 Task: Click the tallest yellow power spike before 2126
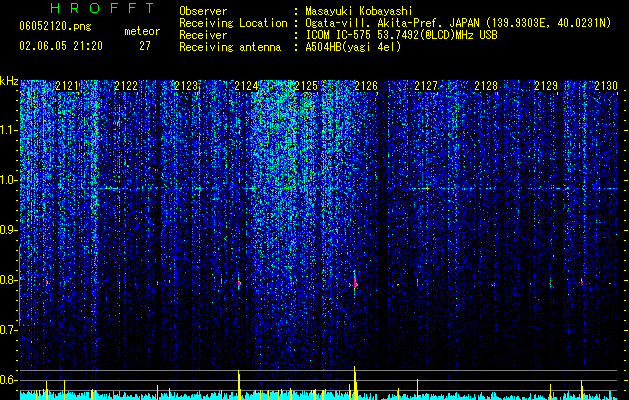pyautogui.click(x=355, y=382)
